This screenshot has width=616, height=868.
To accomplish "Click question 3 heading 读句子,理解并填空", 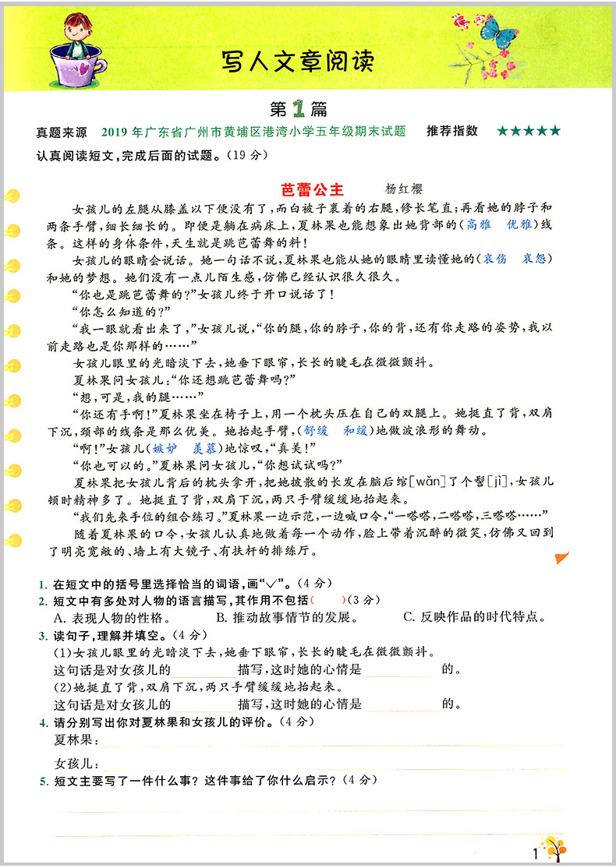I will (x=123, y=635).
